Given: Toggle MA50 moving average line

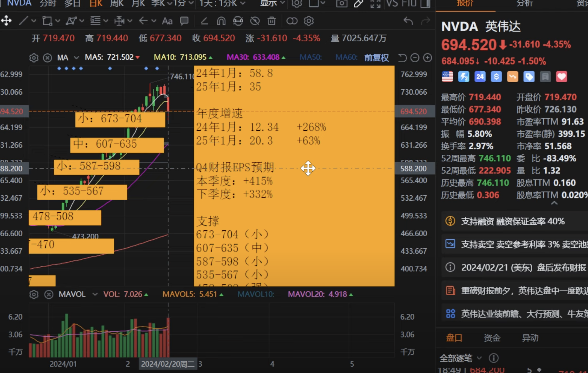Looking at the screenshot, I should pos(310,57).
